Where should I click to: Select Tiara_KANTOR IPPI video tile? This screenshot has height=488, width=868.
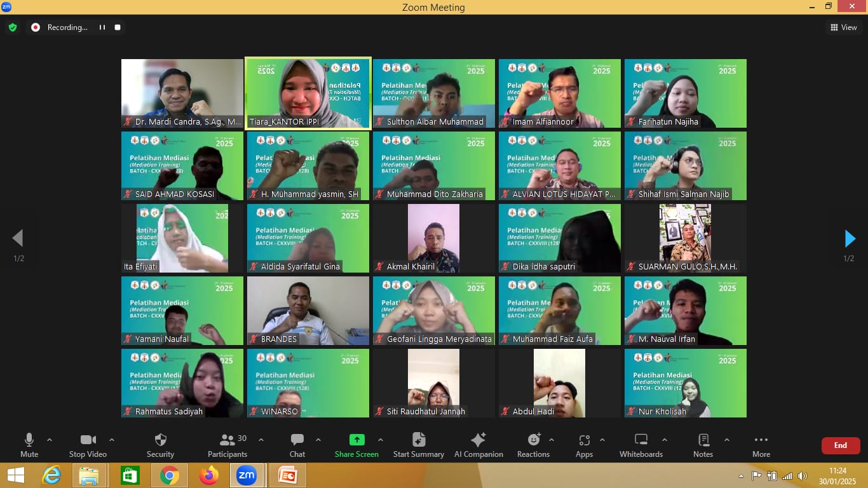(x=308, y=93)
